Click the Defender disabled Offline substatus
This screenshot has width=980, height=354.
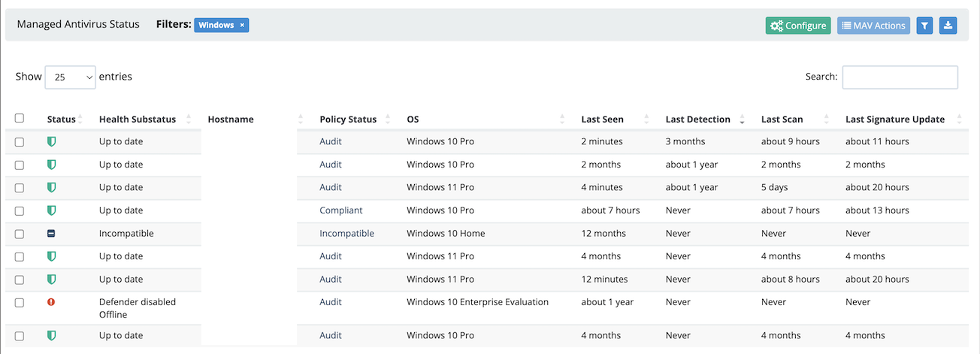(138, 308)
